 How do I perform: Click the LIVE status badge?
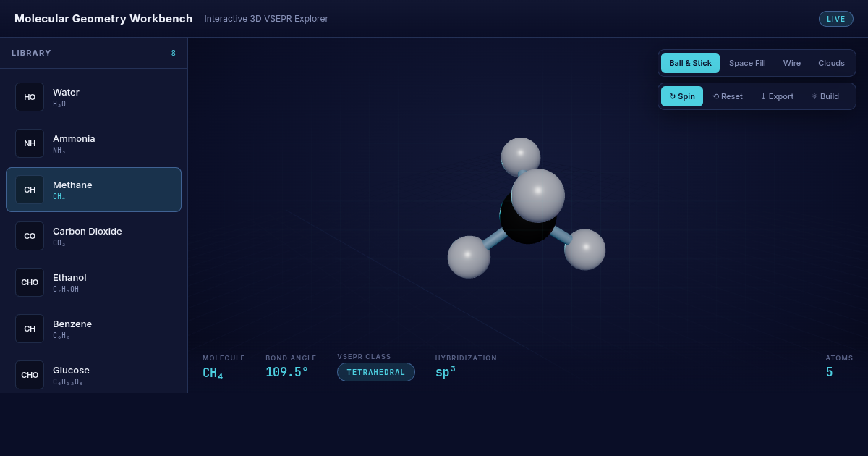(836, 19)
